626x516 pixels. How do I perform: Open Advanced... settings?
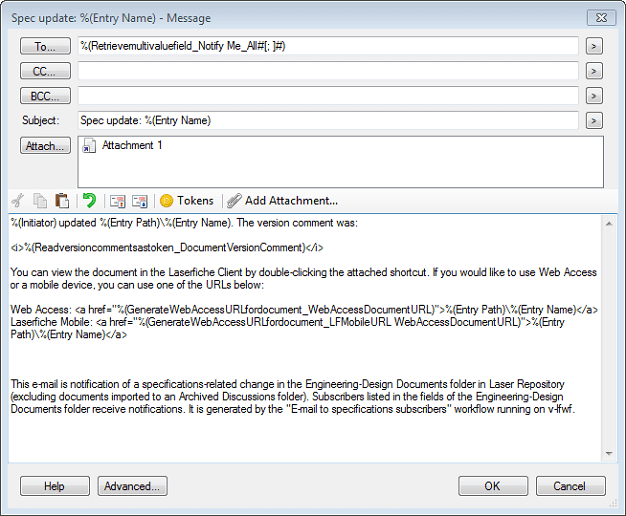tap(132, 486)
